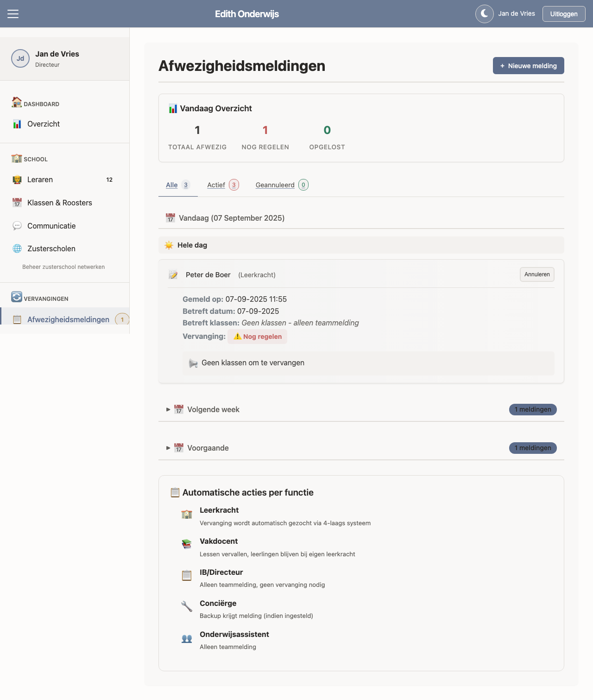The height and width of the screenshot is (700, 593).
Task: Click the Jd avatar circle
Action: [x=20, y=58]
